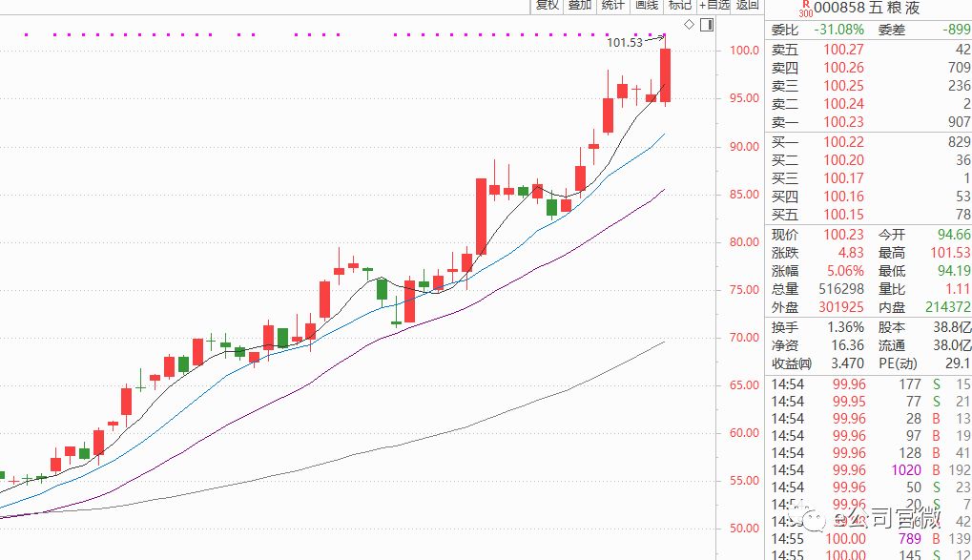Click the 净资 value 16.36
Image resolution: width=972 pixels, height=560 pixels.
[x=847, y=345]
